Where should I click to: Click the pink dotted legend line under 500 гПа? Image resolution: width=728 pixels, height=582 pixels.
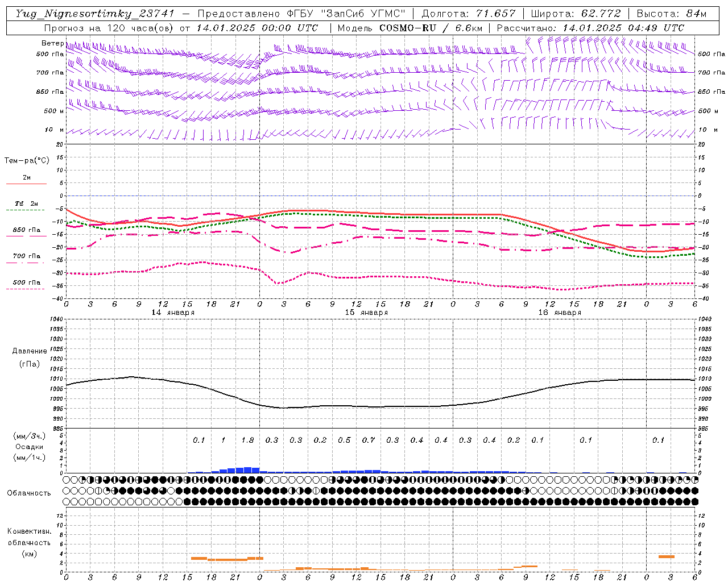(x=26, y=289)
